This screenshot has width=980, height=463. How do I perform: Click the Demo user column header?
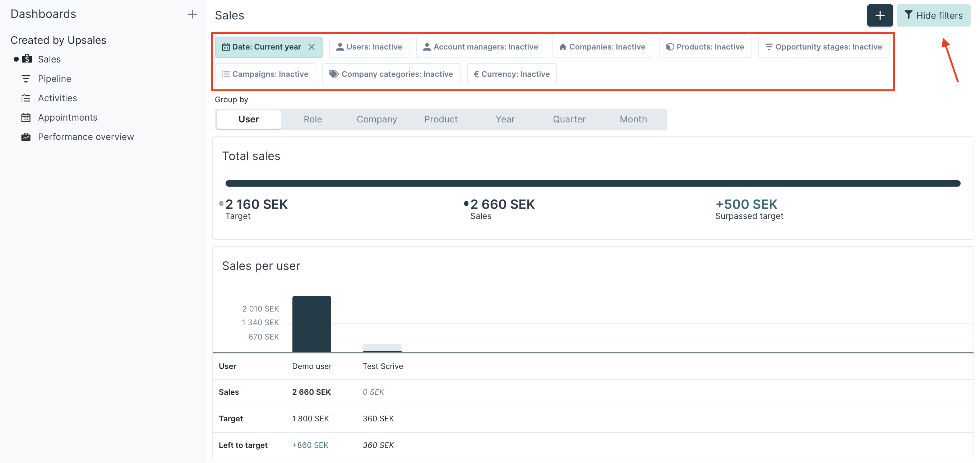[312, 366]
